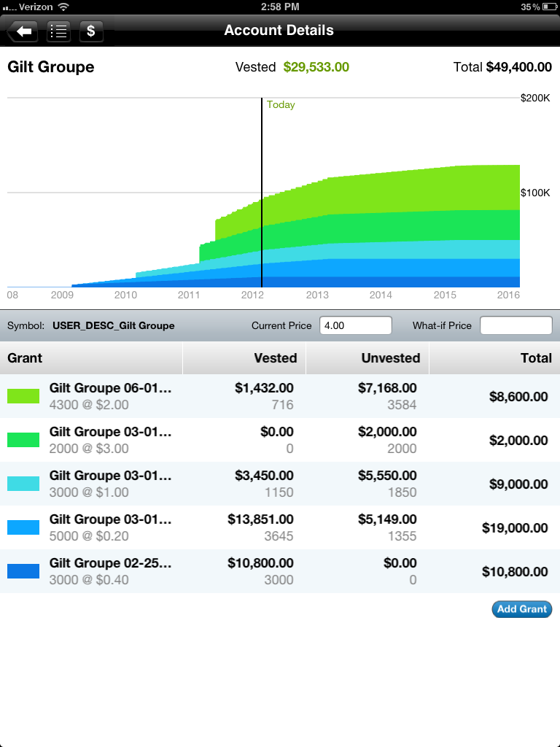Tap the Add Grant button
This screenshot has height=747, width=560.
[x=522, y=609]
